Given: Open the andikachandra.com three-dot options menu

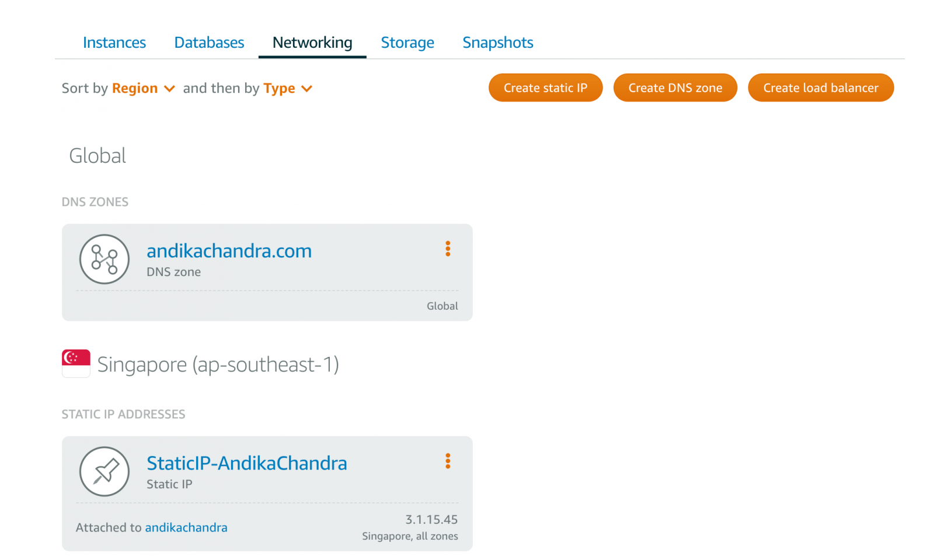Looking at the screenshot, I should pos(448,249).
